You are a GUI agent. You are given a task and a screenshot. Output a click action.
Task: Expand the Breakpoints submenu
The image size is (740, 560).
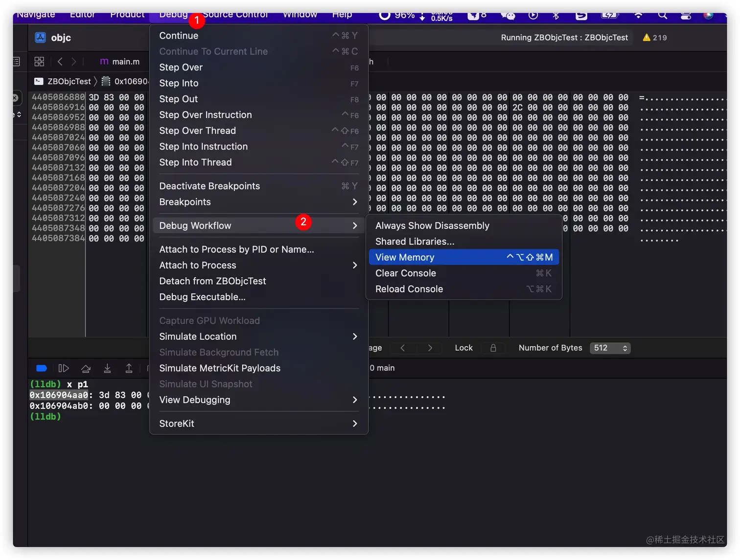click(259, 202)
